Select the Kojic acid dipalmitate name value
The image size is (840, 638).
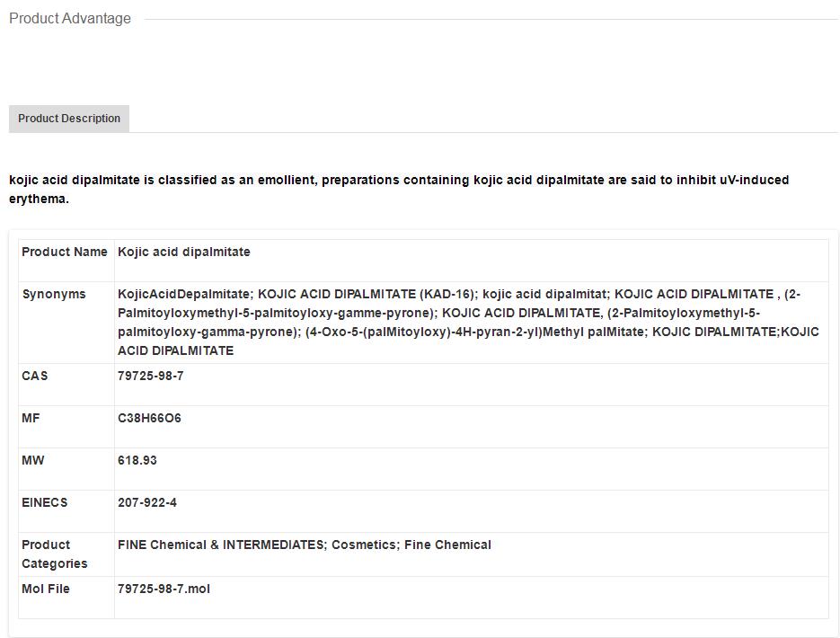coord(184,253)
